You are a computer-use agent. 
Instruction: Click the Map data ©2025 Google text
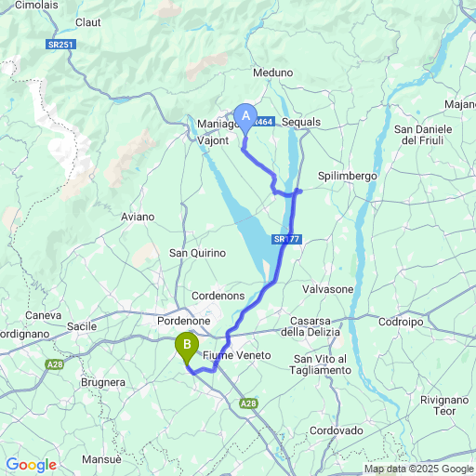point(419,469)
